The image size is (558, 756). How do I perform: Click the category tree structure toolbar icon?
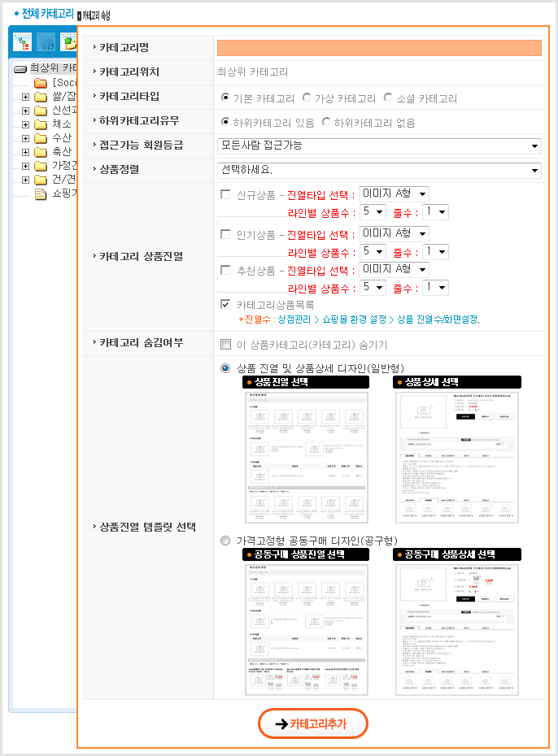[x=22, y=42]
